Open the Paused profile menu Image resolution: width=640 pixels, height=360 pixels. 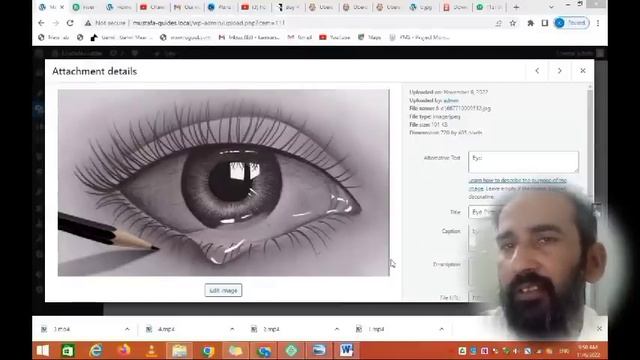[571, 23]
